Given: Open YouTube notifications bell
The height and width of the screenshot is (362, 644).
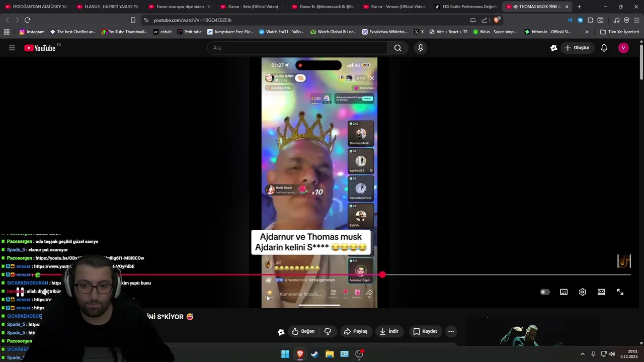Looking at the screenshot, I should point(604,48).
